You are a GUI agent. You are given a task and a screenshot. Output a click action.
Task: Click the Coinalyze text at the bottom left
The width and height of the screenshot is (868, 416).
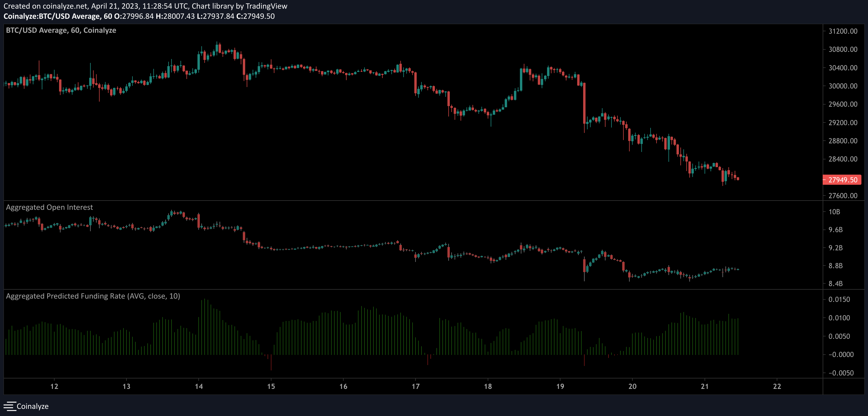[x=33, y=406]
